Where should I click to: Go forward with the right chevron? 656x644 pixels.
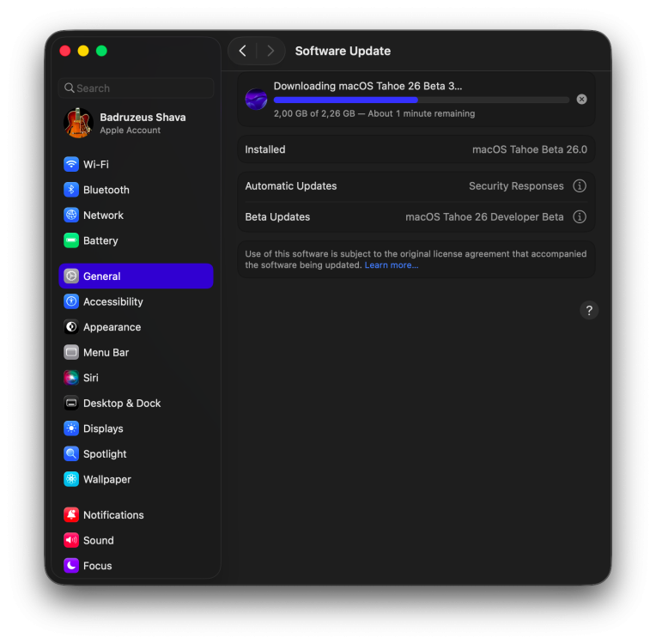tap(270, 51)
